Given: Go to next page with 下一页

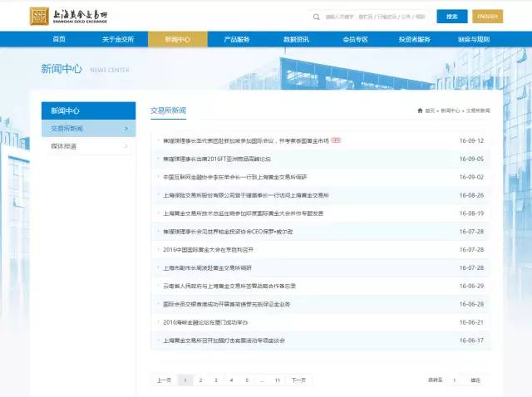Looking at the screenshot, I should point(298,380).
